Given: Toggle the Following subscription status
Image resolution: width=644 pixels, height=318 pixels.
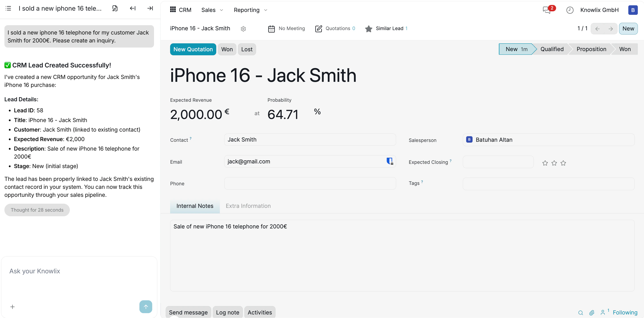Looking at the screenshot, I should 625,312.
